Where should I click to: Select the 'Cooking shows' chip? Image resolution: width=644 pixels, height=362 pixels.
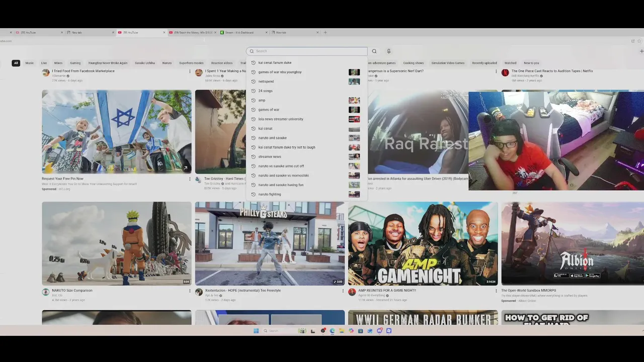tap(413, 63)
